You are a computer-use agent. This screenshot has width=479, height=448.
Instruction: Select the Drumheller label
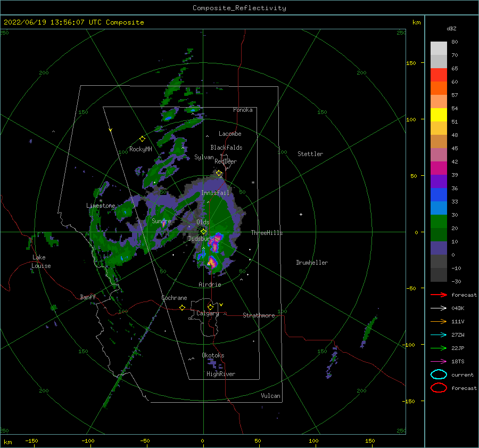311,263
